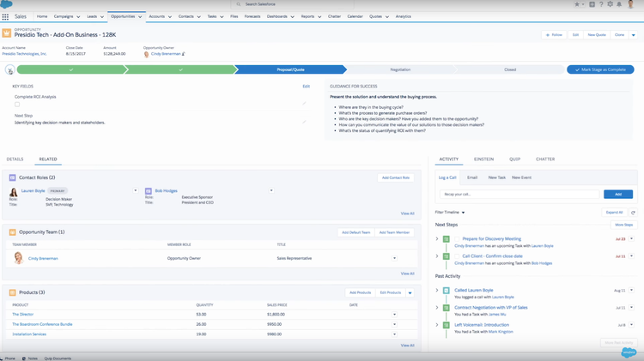The width and height of the screenshot is (644, 361).
Task: Select the Proposal/Quote stage in the path
Action: point(290,69)
